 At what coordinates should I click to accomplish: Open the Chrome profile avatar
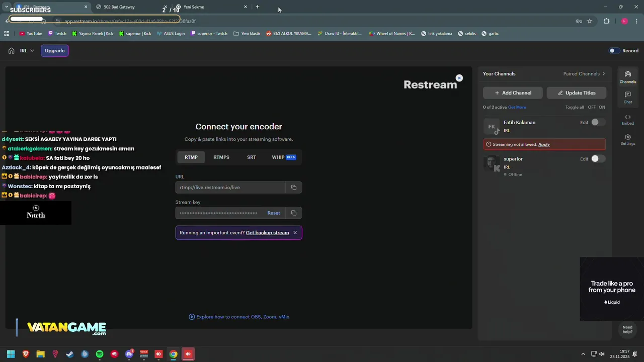point(624,21)
